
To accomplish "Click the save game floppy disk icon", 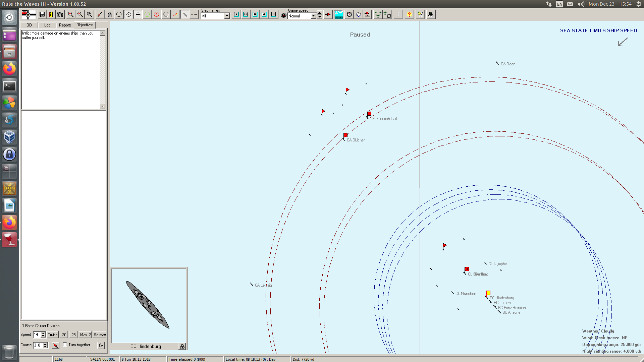I will point(42,14).
